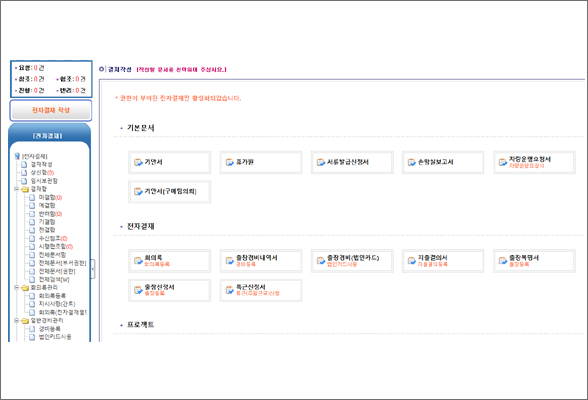This screenshot has height=400, width=588.
Task: Select the 출장경비내역서 form card
Action: tap(261, 261)
